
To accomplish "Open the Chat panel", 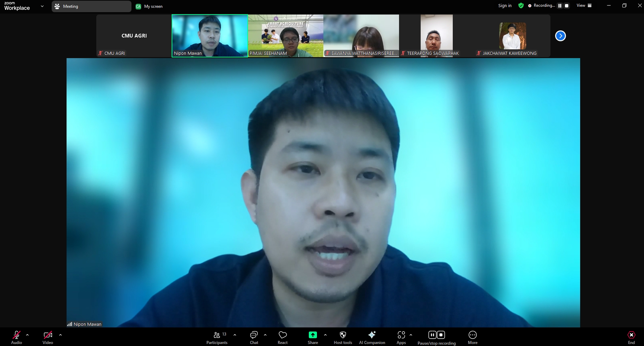I will tap(254, 338).
